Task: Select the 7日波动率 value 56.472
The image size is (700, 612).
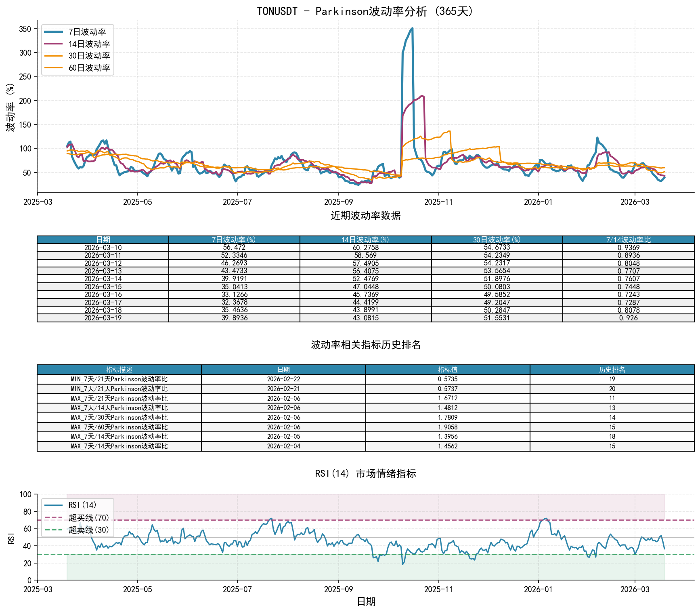Action: pos(234,247)
